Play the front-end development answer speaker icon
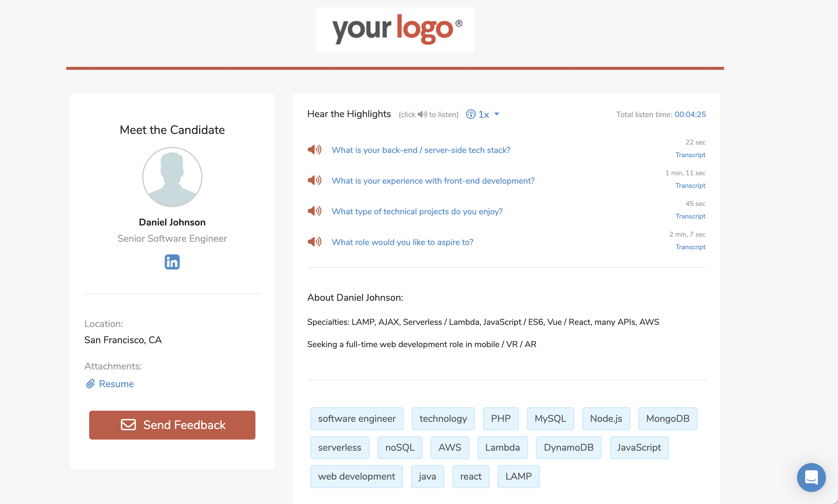The image size is (838, 504). [x=314, y=180]
